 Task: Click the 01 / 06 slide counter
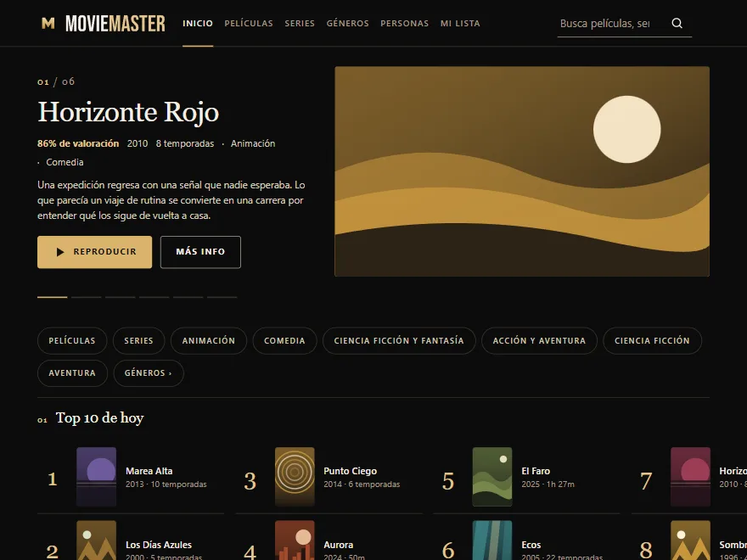[56, 82]
